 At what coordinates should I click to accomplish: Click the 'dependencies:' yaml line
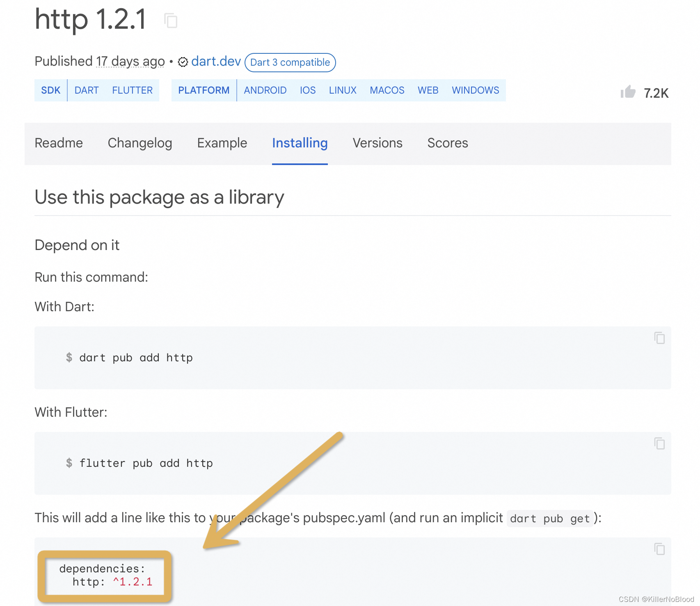(102, 569)
